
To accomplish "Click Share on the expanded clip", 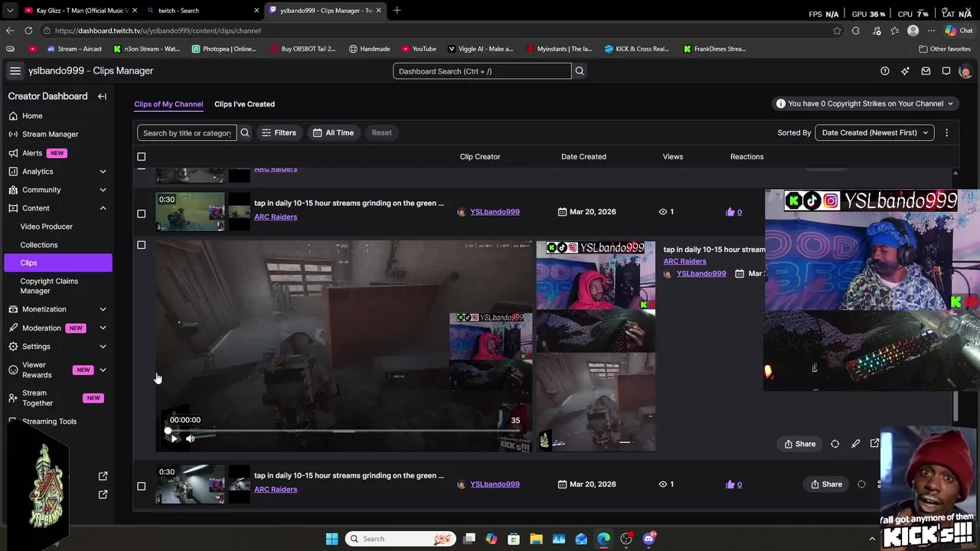I will point(799,444).
